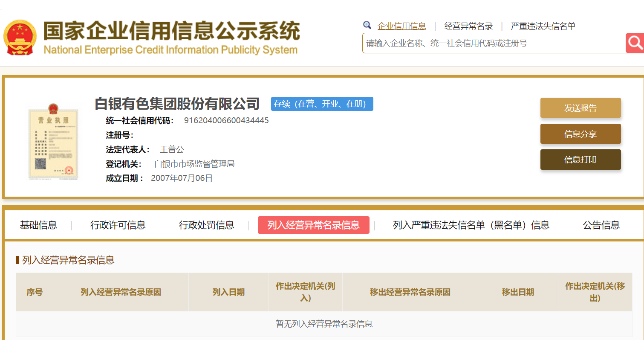Screen dimensions: 644x340
Task: Open the 列入严重违法失信名单(黑名单)信息 tab
Action: click(471, 225)
